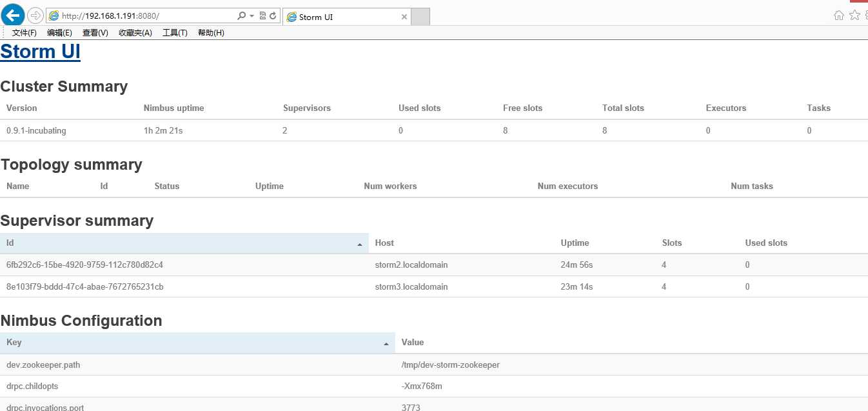Toggle sort on supervisor Id column arrow
This screenshot has width=868, height=411.
[359, 245]
